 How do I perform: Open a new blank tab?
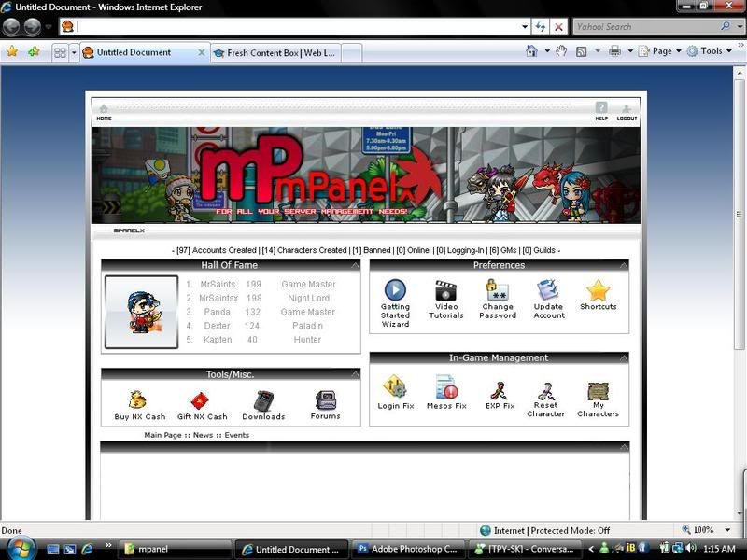(x=352, y=53)
